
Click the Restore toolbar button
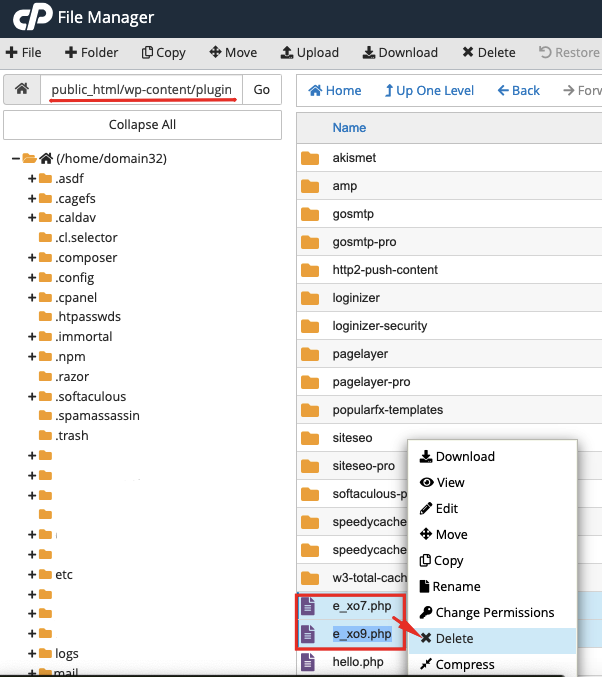[569, 53]
